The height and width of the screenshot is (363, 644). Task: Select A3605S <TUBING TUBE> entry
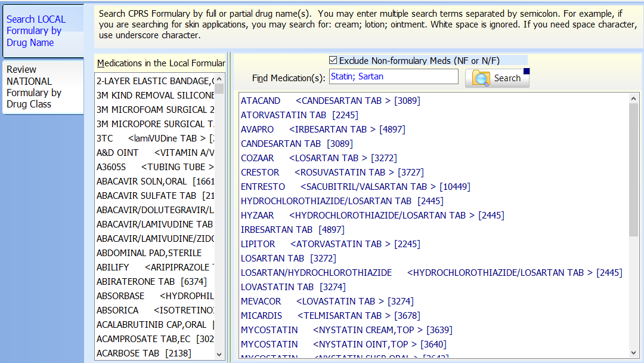tap(155, 167)
